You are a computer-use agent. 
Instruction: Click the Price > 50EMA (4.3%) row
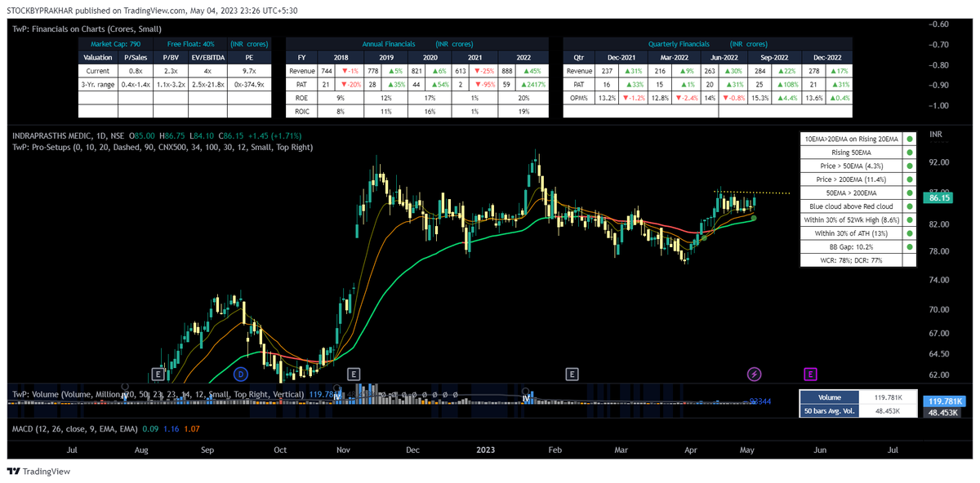pos(851,166)
